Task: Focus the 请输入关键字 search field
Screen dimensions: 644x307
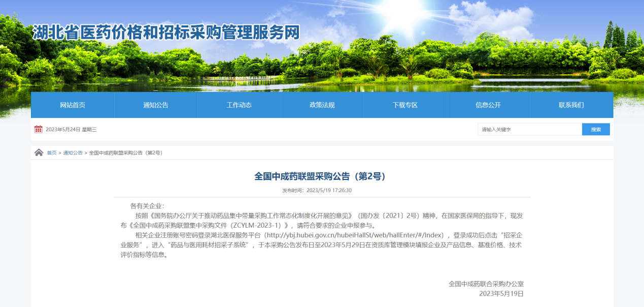Action: 529,130
